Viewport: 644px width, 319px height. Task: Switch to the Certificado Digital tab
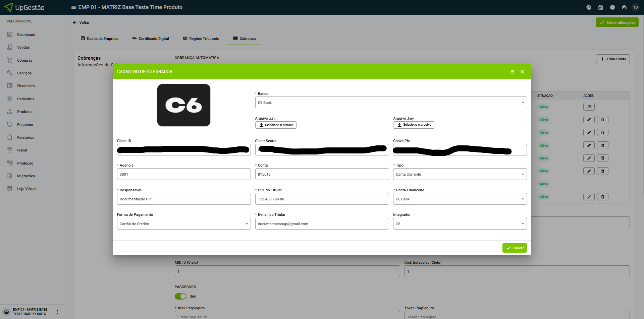coord(151,39)
